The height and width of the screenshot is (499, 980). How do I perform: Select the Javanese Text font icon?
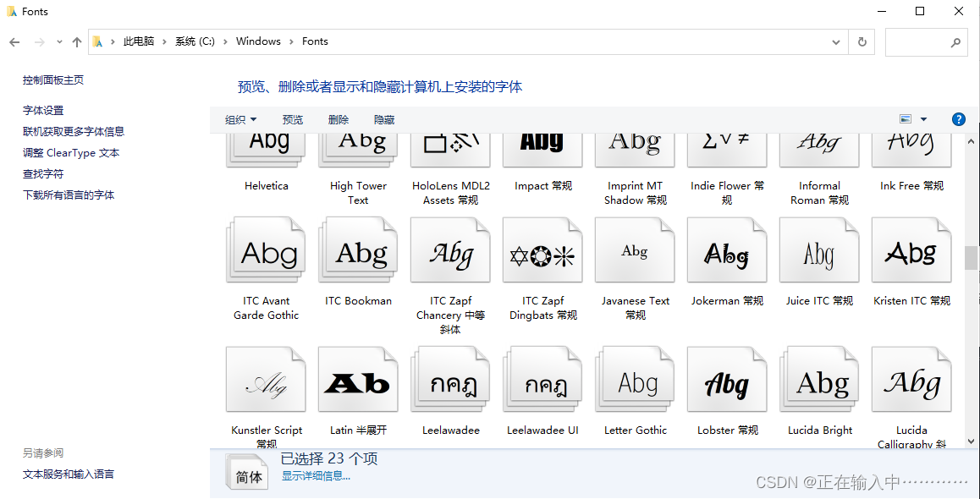635,249
